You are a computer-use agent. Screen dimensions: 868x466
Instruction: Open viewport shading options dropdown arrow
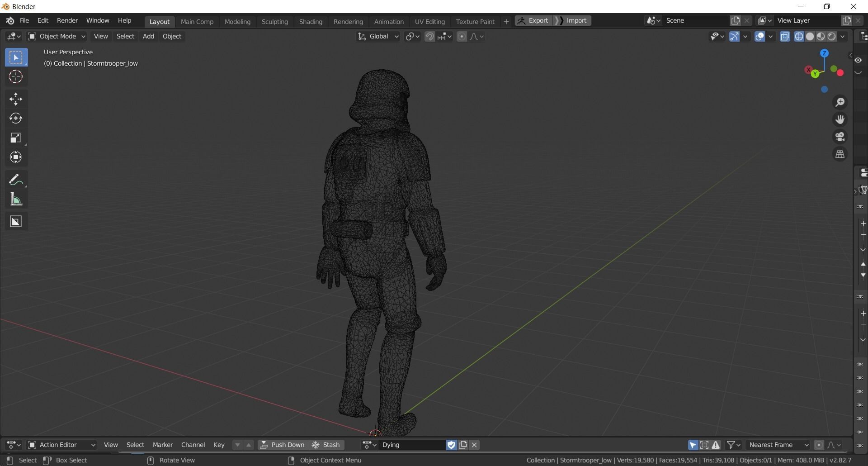(843, 37)
